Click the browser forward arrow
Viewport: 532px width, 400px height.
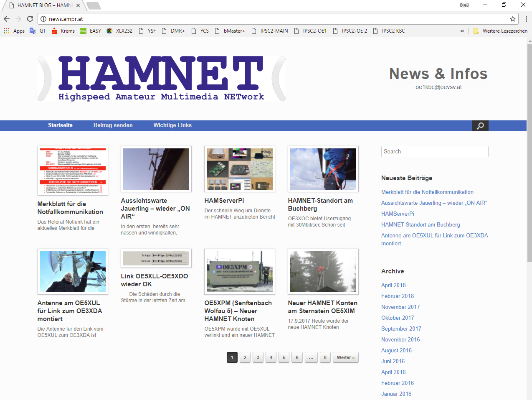pos(18,19)
